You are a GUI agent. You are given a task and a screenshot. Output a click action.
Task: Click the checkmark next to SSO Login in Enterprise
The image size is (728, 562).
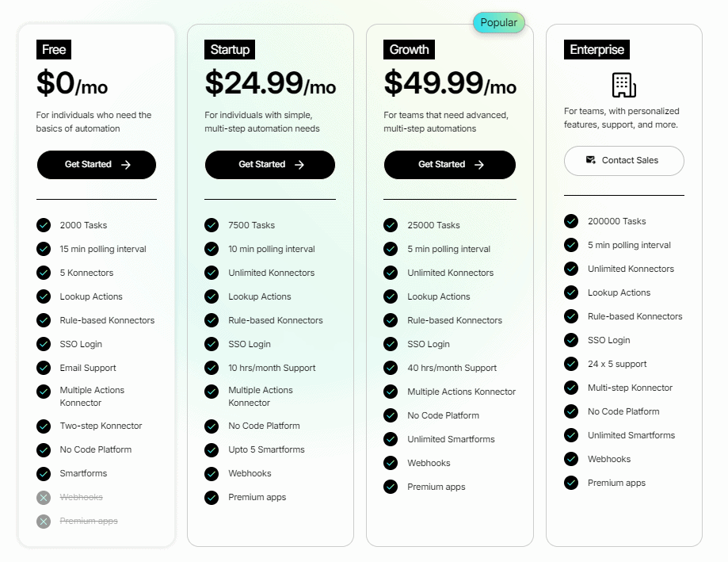coord(571,340)
